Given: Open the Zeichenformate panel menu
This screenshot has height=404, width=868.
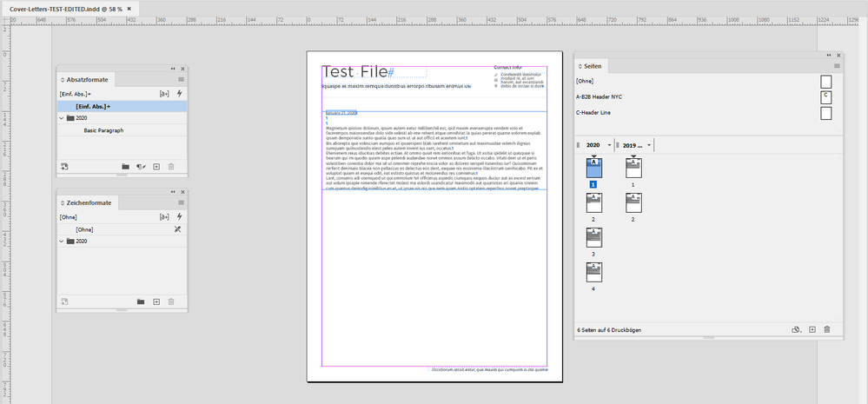Looking at the screenshot, I should click(181, 203).
